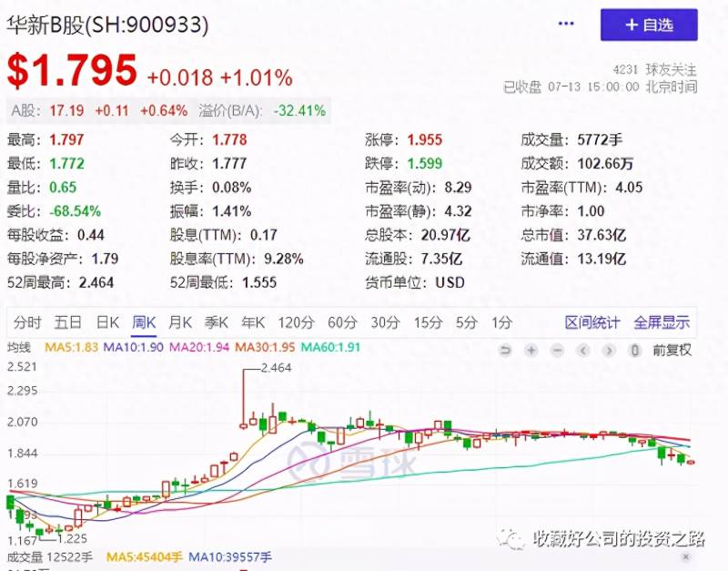Select the 周K chart tab
This screenshot has width=728, height=571.
pyautogui.click(x=144, y=322)
